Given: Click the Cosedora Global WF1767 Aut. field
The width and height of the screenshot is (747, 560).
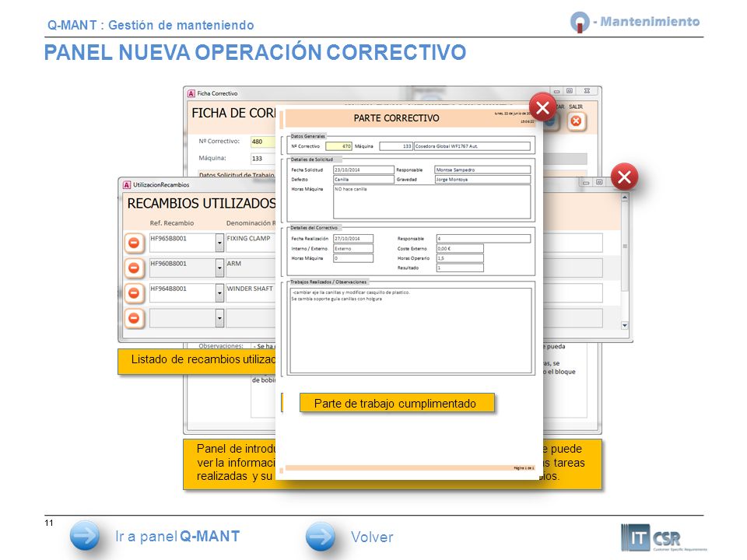Looking at the screenshot, I should 472,146.
